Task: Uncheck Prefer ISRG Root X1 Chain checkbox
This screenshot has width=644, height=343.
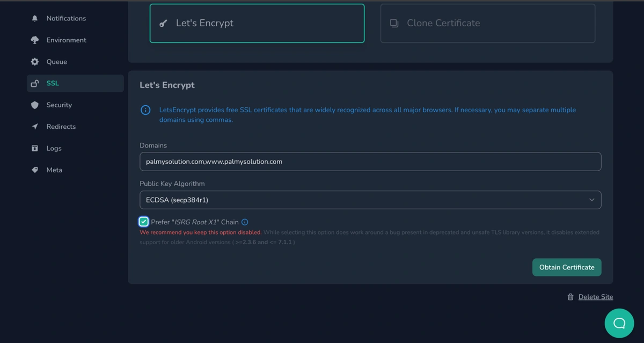Action: pyautogui.click(x=144, y=222)
